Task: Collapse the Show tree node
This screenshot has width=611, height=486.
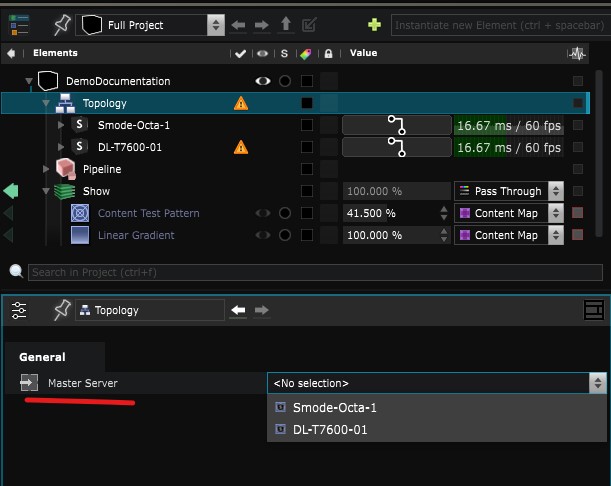Action: coord(46,191)
